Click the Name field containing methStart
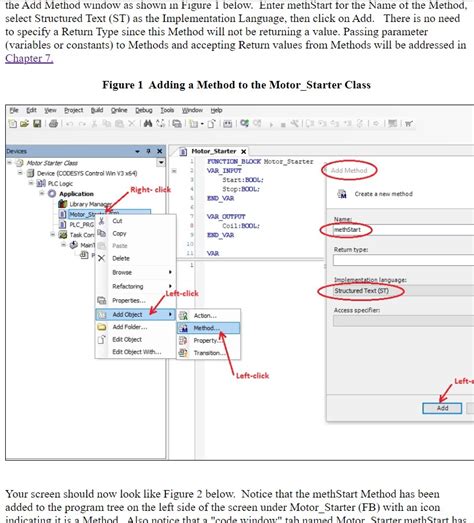 [x=403, y=230]
